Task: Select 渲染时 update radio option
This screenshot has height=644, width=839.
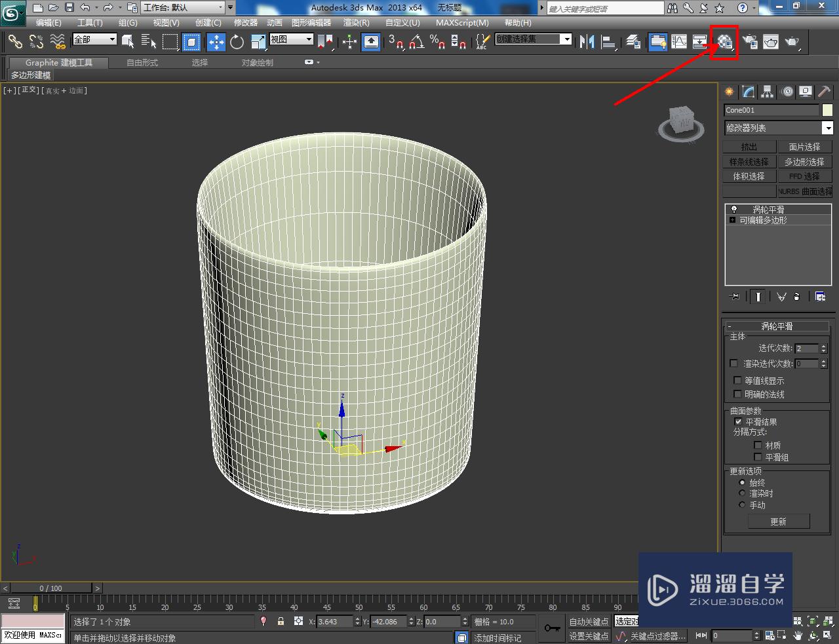Action: coord(742,493)
